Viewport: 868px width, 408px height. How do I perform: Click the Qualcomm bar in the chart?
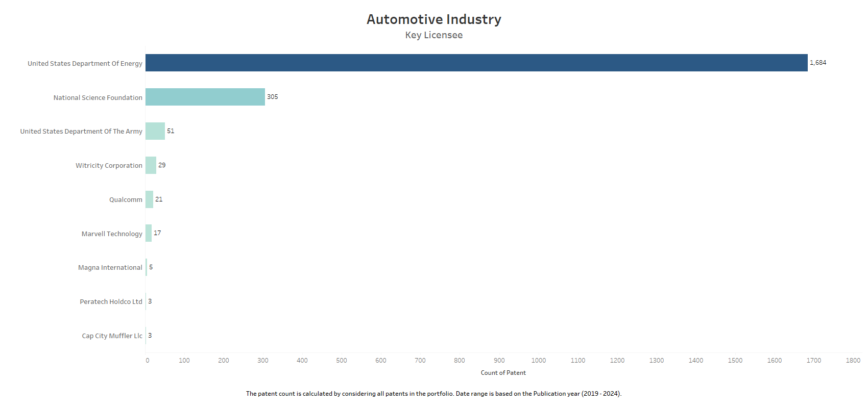coord(149,199)
